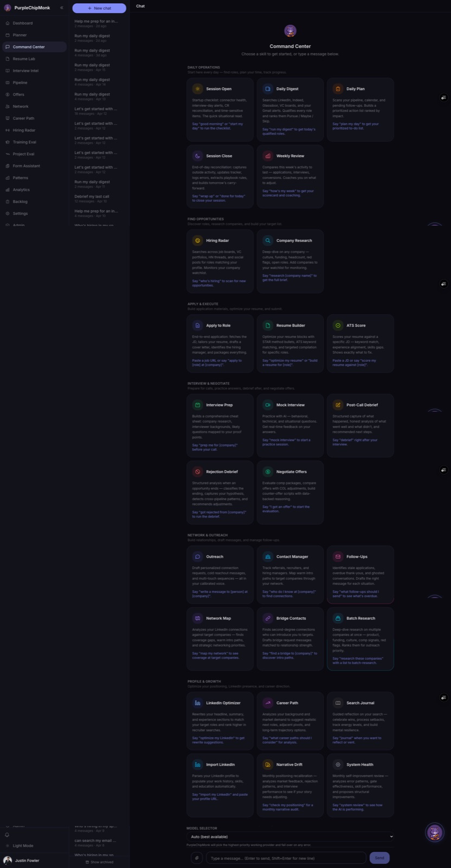Click the Resume Builder file icon
This screenshot has height=868, width=451.
(268, 325)
